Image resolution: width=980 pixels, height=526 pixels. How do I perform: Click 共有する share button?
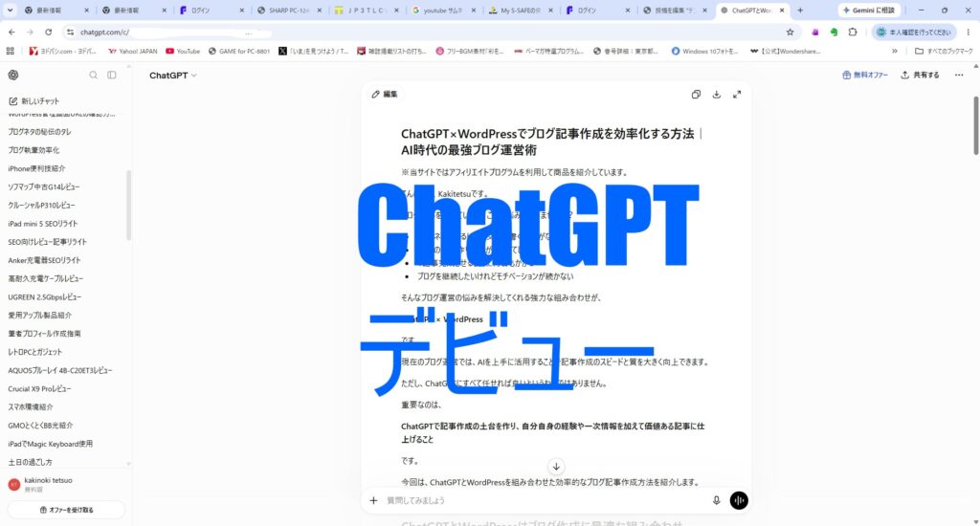point(920,75)
